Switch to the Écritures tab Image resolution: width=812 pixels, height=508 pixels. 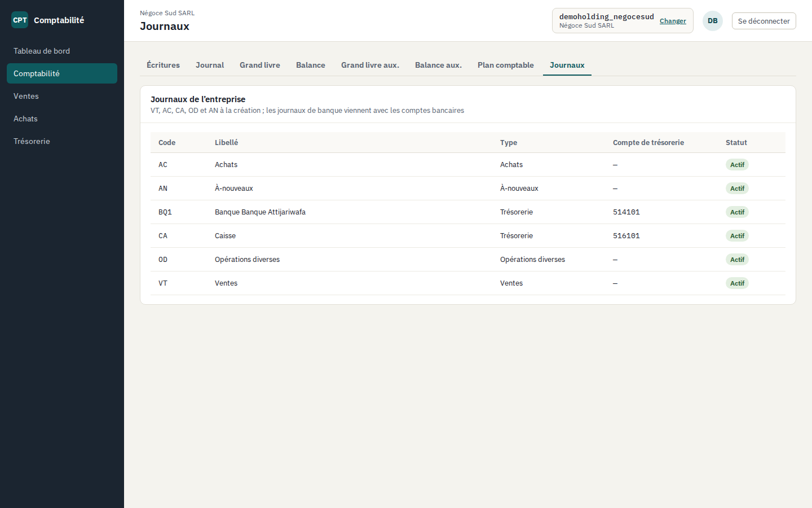[x=163, y=65]
